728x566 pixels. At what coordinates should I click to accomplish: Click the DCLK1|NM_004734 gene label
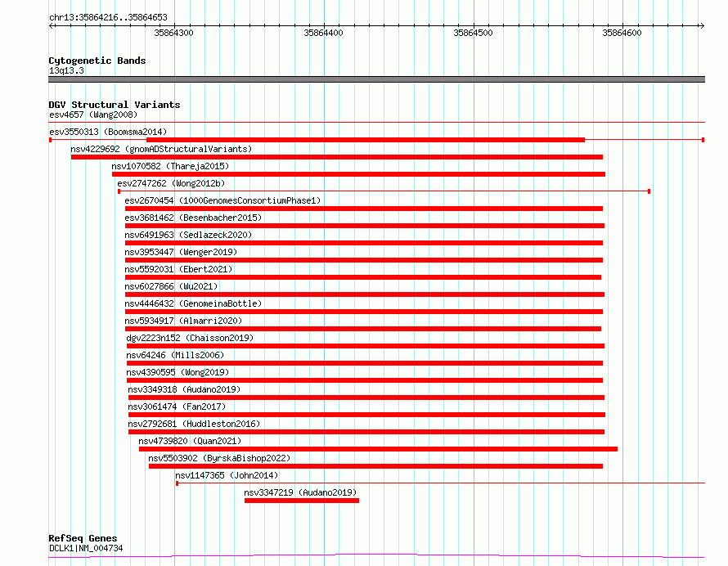tap(86, 548)
